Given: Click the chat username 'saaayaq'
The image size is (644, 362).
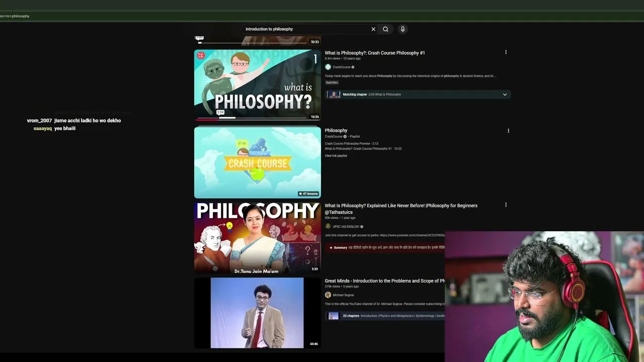Looking at the screenshot, I should pyautogui.click(x=43, y=128).
